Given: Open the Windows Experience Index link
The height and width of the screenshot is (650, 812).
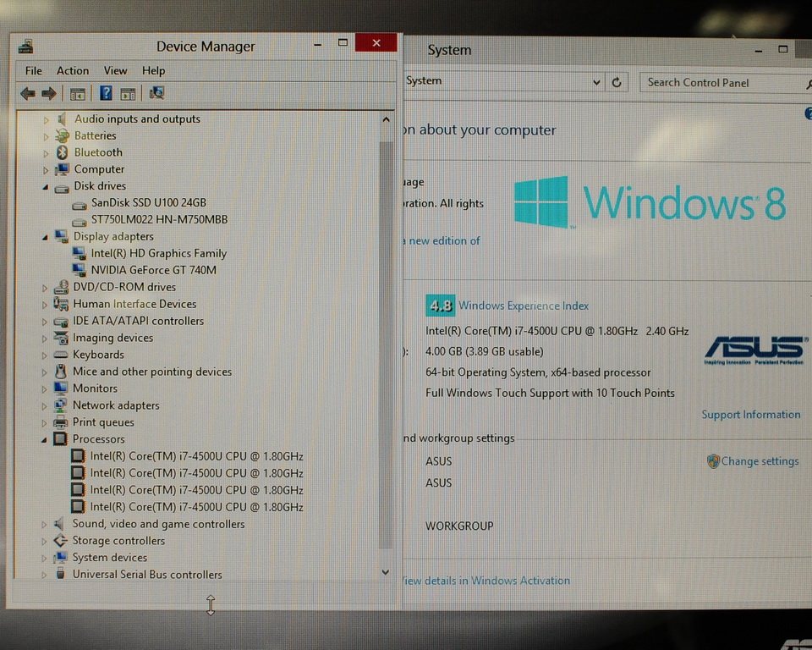Looking at the screenshot, I should click(524, 306).
